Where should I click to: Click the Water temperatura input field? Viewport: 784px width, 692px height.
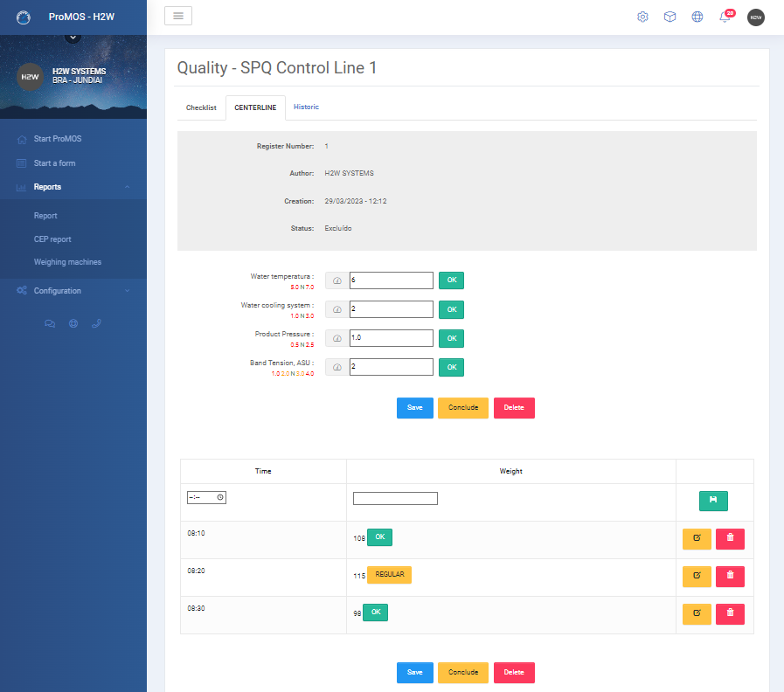[391, 280]
